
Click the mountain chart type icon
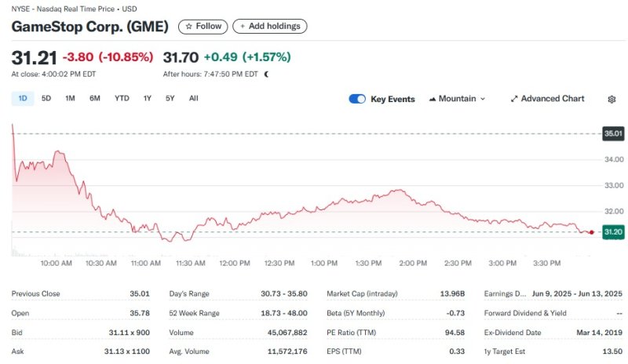pos(433,99)
